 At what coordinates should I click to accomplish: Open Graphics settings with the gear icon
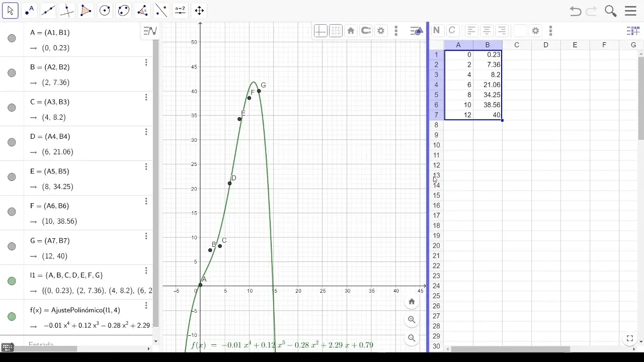[381, 31]
